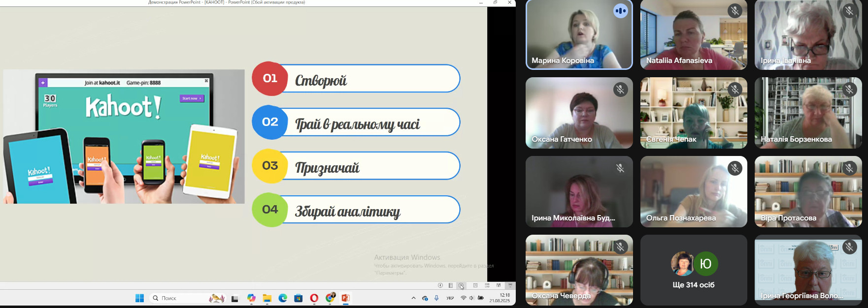
Task: Click the muted mic icon on Nataliia Afanasieva
Action: [734, 11]
